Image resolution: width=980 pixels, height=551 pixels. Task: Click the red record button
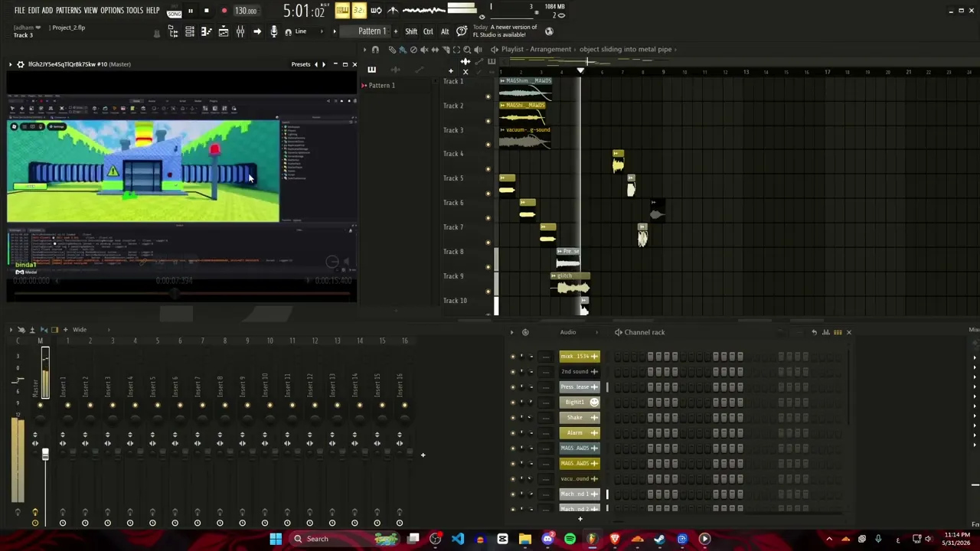click(224, 11)
